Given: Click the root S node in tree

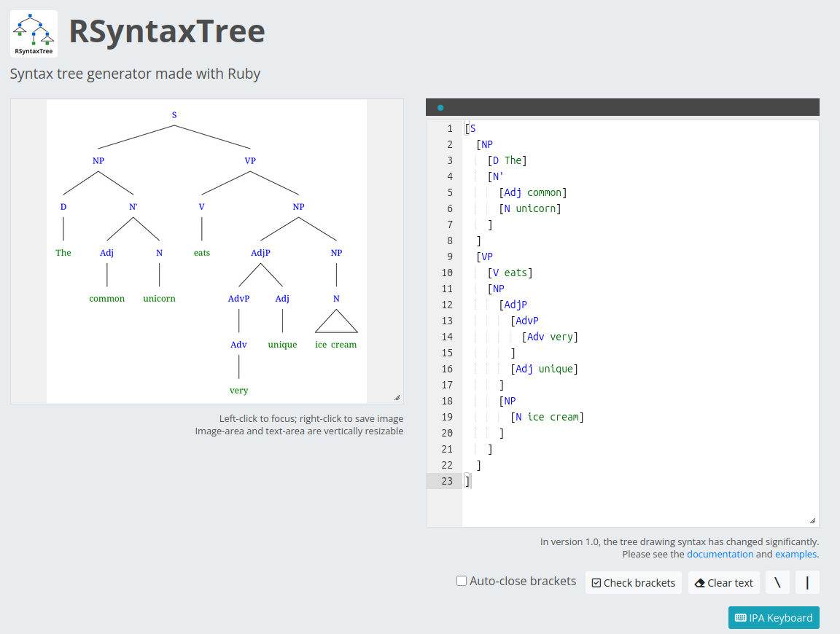Looking at the screenshot, I should [174, 115].
